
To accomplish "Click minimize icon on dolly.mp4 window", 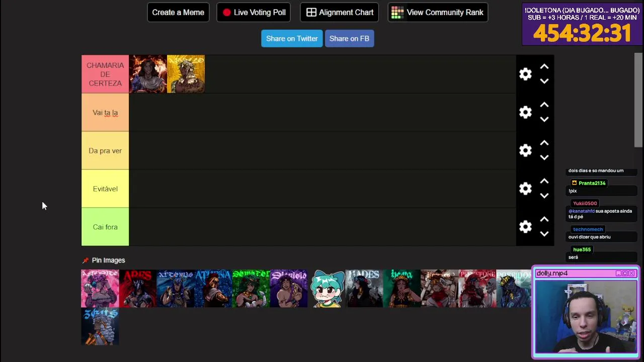I will tap(618, 274).
